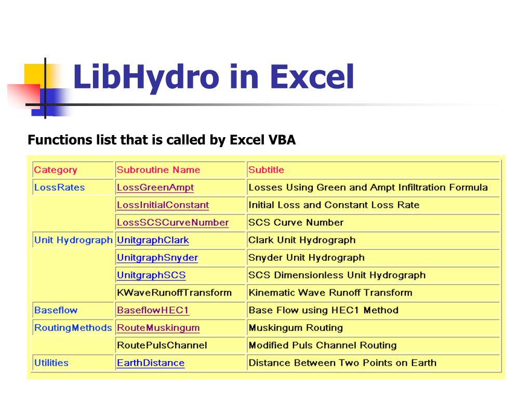This screenshot has width=532, height=399.
Task: Click 'Distance Between Two Points on Earth'
Action: 342,363
